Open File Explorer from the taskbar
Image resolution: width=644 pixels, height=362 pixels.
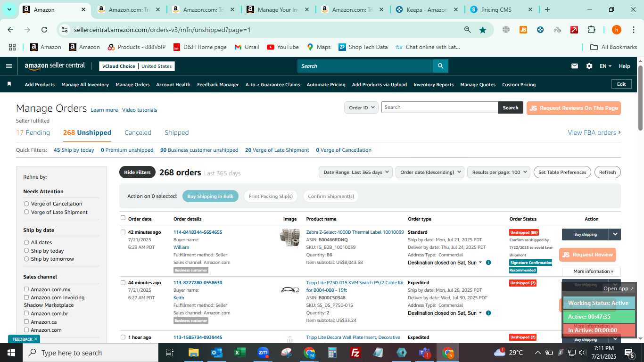(x=193, y=353)
